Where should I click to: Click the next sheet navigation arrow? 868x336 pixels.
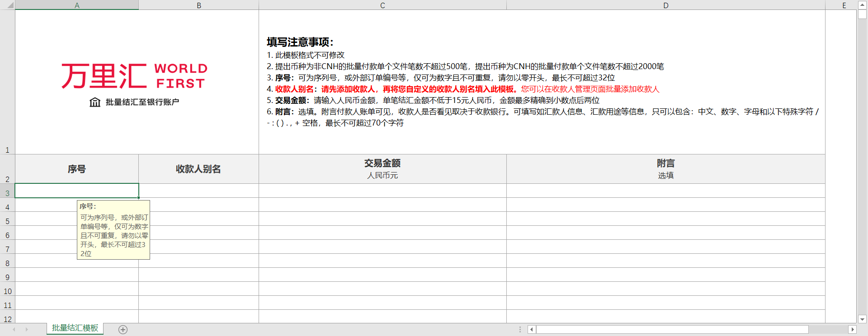(x=27, y=330)
